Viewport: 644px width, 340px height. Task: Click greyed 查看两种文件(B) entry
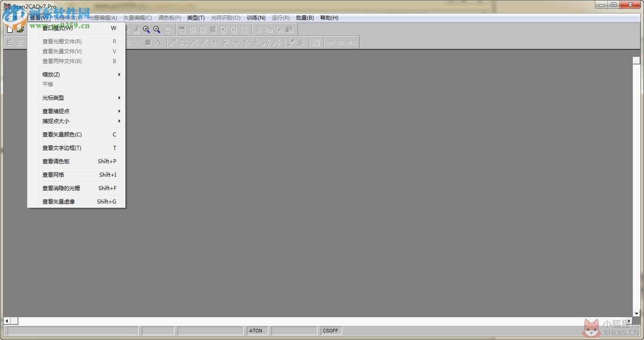(x=76, y=61)
